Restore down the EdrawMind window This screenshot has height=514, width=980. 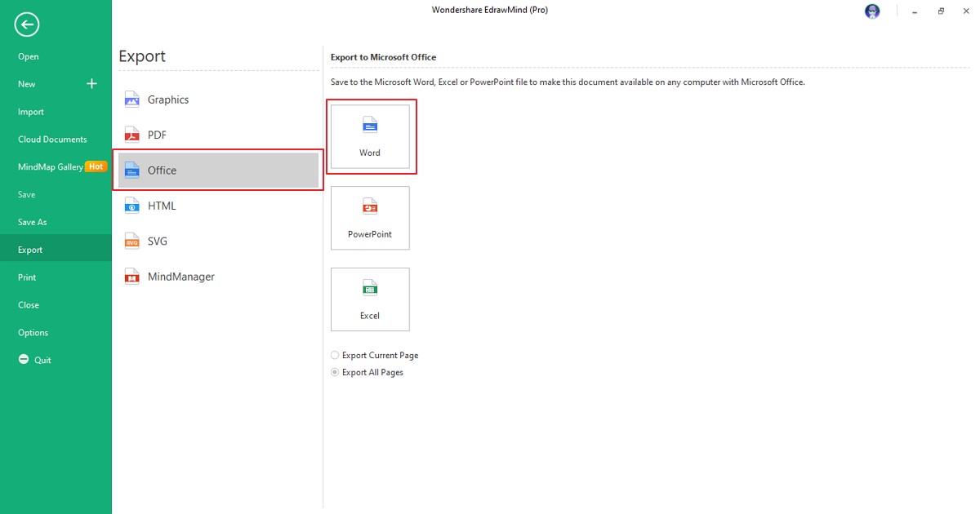tap(941, 11)
